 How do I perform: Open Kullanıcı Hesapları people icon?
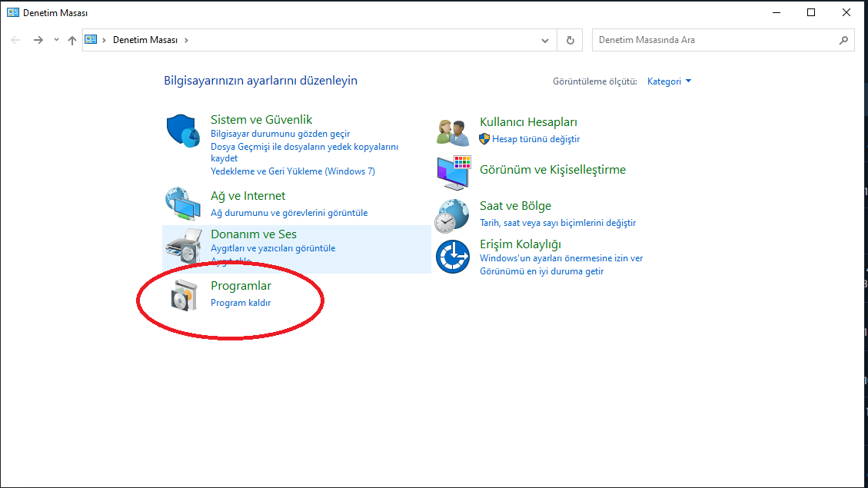coord(453,132)
